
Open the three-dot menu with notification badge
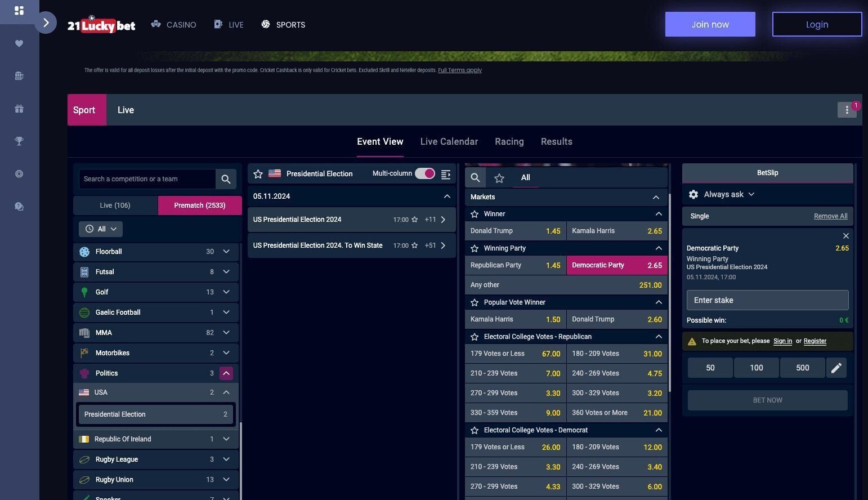847,110
